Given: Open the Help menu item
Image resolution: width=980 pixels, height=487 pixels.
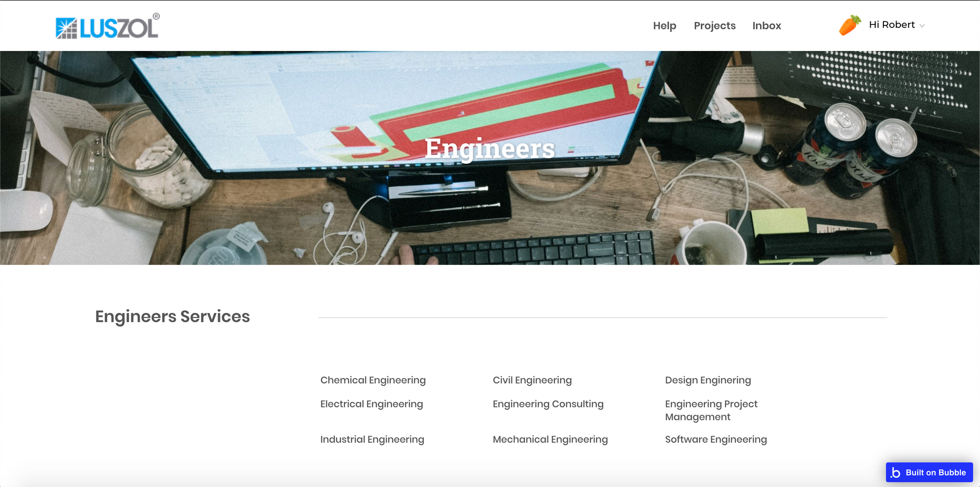Looking at the screenshot, I should [664, 26].
